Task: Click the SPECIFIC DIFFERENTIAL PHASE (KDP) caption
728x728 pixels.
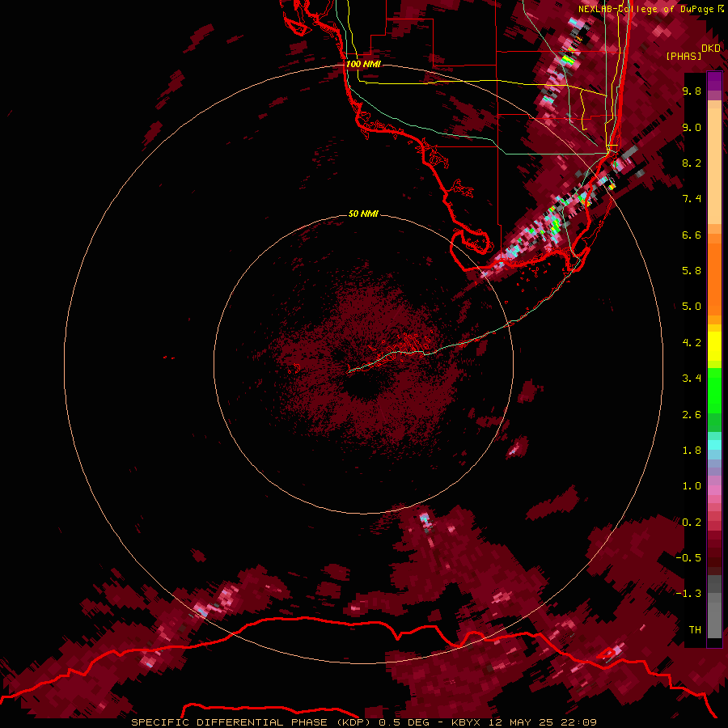Action: (252, 722)
